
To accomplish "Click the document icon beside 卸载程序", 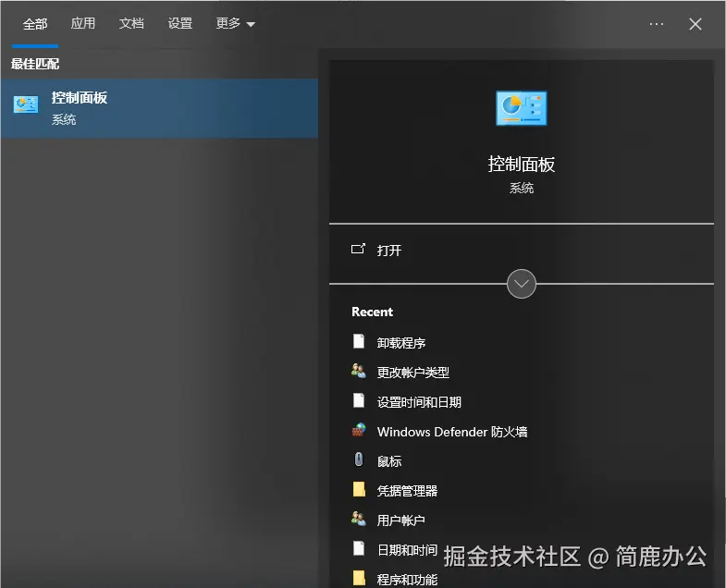I will pyautogui.click(x=359, y=341).
